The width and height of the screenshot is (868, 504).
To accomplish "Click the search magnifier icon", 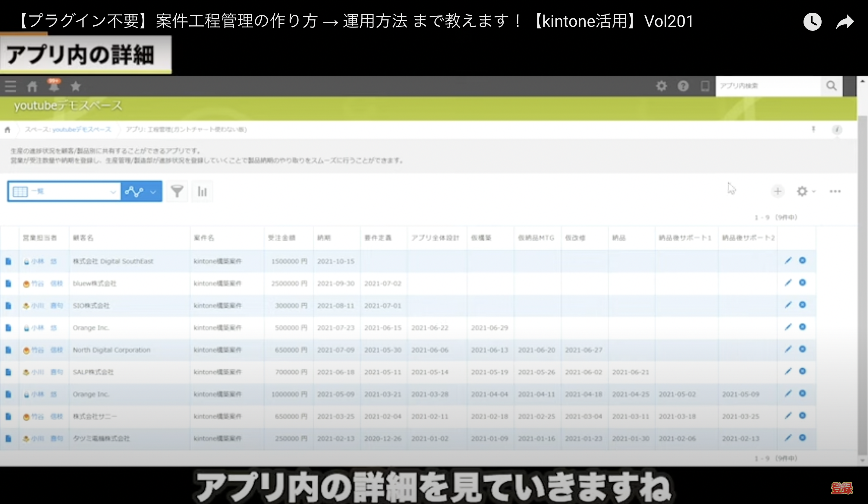I will tap(831, 86).
